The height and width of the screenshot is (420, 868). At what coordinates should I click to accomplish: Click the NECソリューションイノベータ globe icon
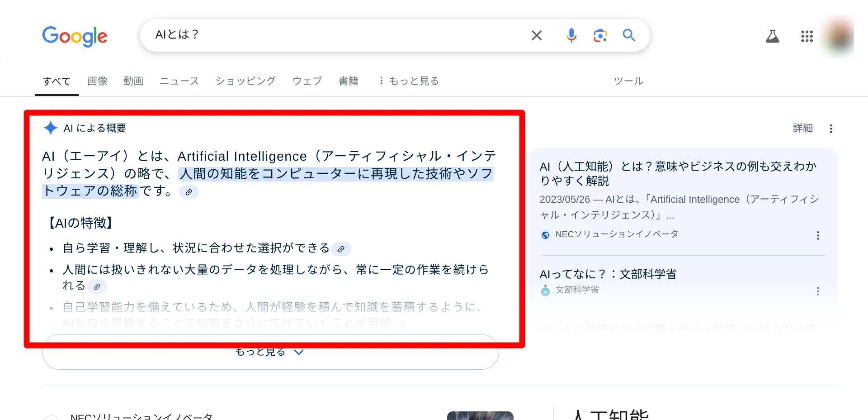(x=546, y=235)
